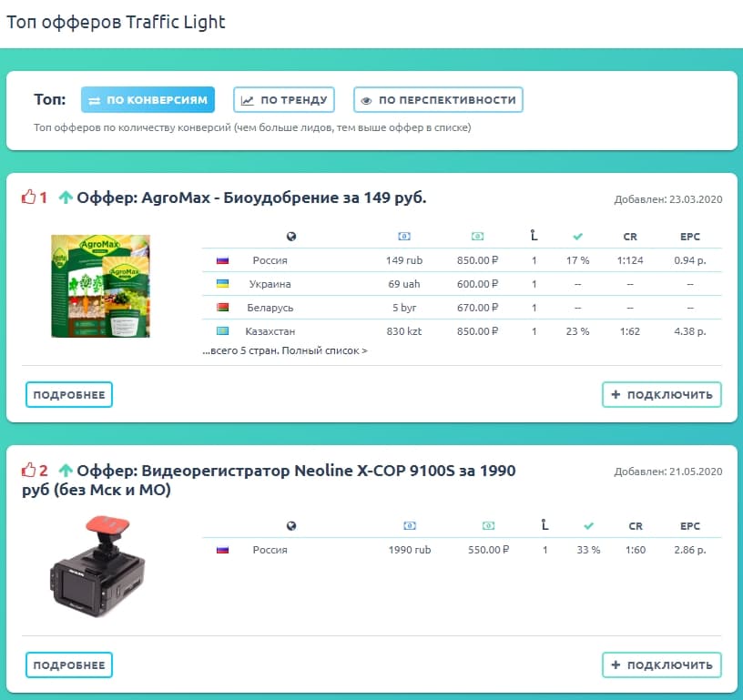Click '33 %' approve value
The image size is (743, 700).
click(x=588, y=550)
